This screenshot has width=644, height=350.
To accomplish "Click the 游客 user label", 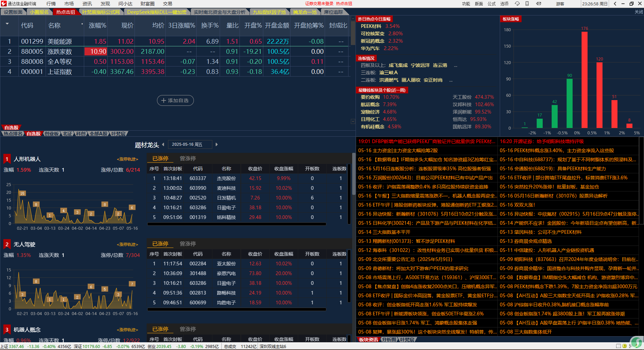I will 560,4.
